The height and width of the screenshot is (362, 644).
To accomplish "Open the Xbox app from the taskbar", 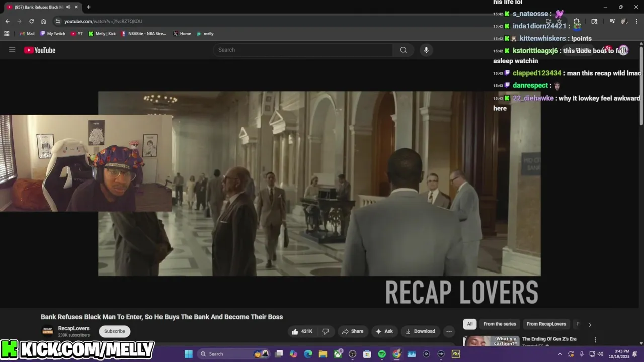I will tap(338, 354).
